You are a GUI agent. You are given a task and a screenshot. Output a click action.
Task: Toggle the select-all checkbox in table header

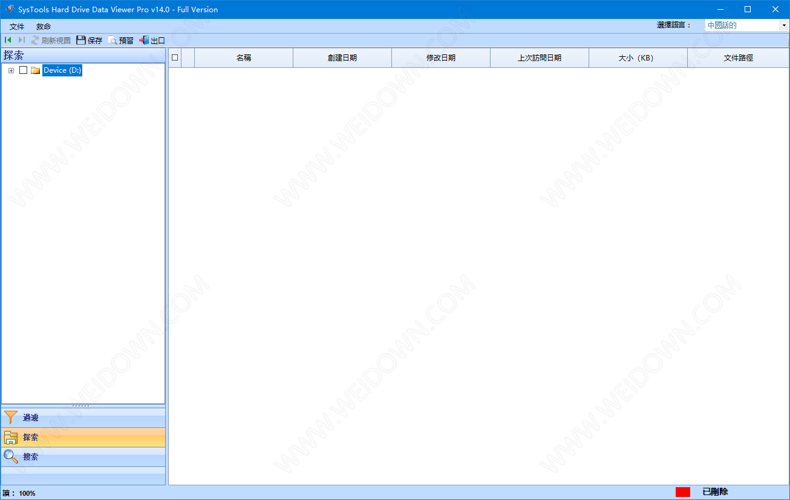pos(175,57)
